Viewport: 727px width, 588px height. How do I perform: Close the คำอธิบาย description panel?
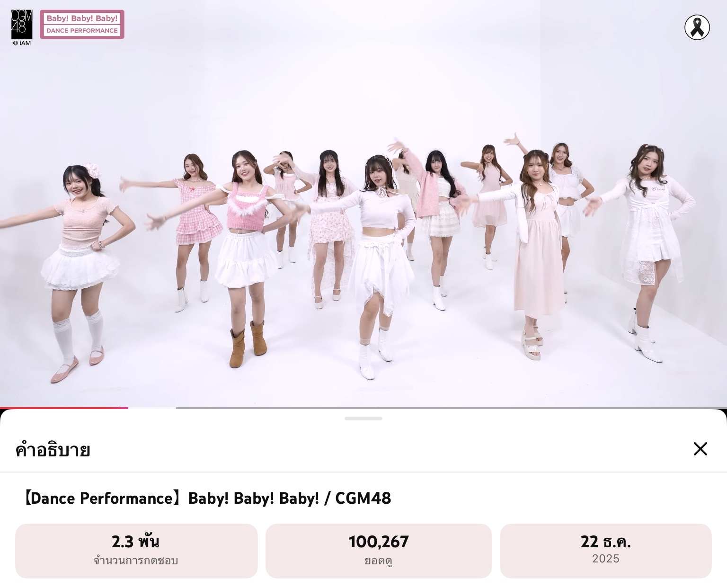(x=700, y=449)
